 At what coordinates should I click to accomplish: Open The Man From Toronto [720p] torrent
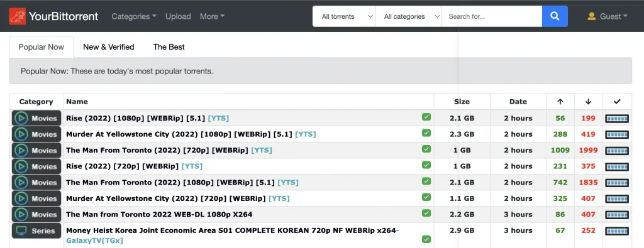[x=169, y=150]
